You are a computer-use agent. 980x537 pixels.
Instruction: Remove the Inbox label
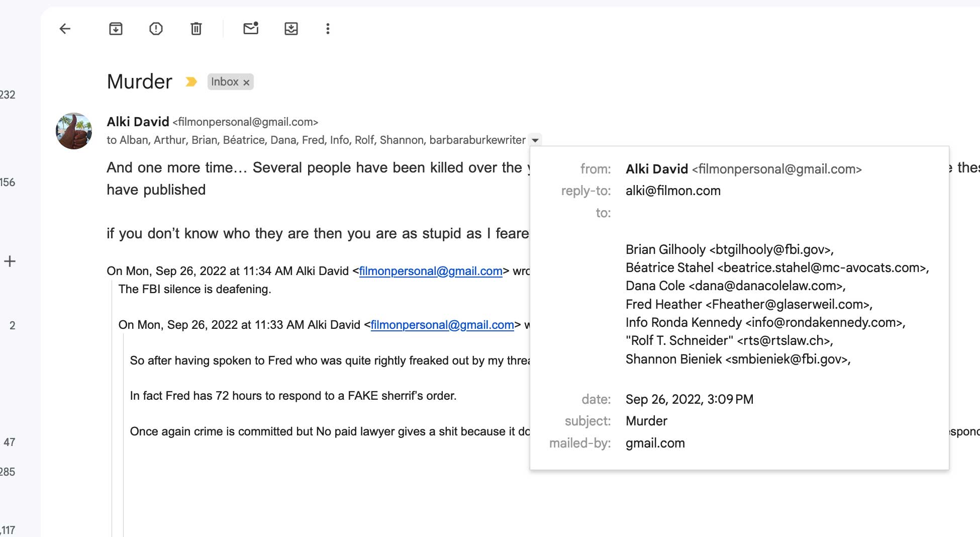(246, 82)
